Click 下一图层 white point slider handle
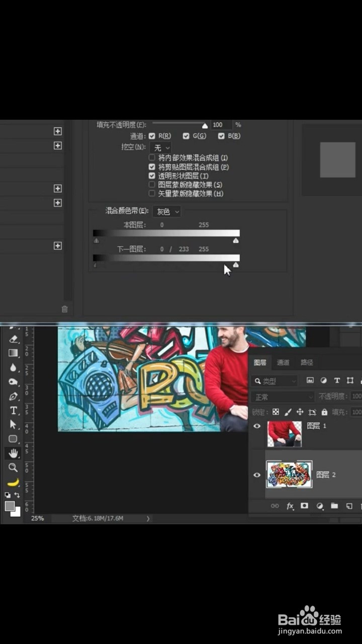The height and width of the screenshot is (644, 362). [x=236, y=265]
